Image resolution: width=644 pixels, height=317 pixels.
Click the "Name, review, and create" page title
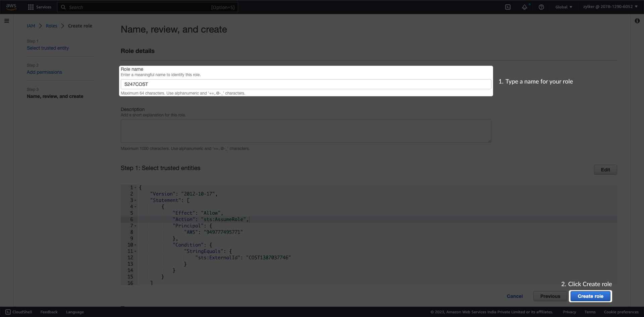click(174, 30)
